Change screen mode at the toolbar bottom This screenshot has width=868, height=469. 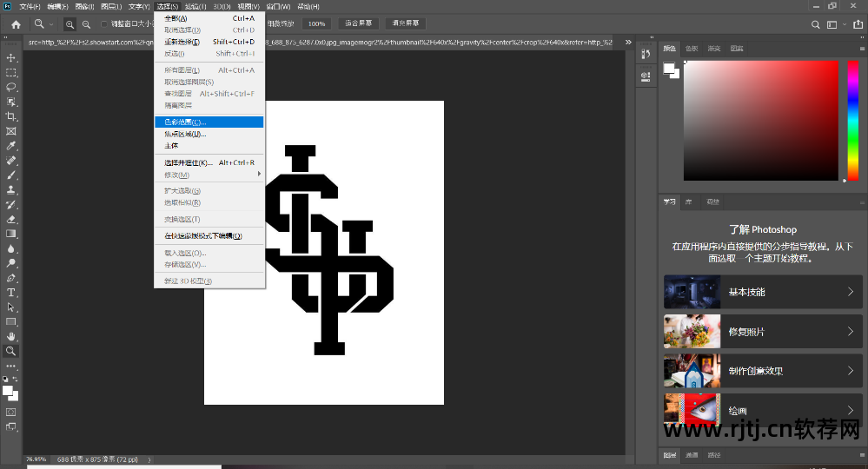point(11,427)
